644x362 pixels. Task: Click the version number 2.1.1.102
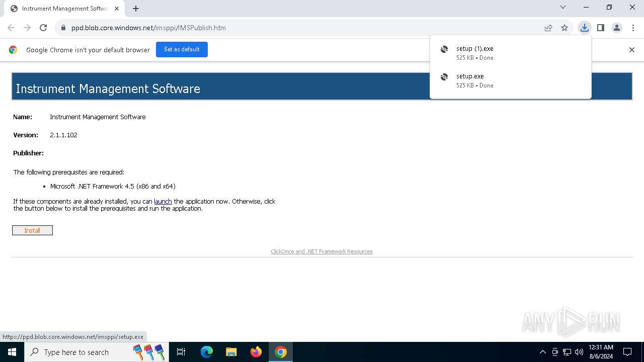tap(63, 135)
